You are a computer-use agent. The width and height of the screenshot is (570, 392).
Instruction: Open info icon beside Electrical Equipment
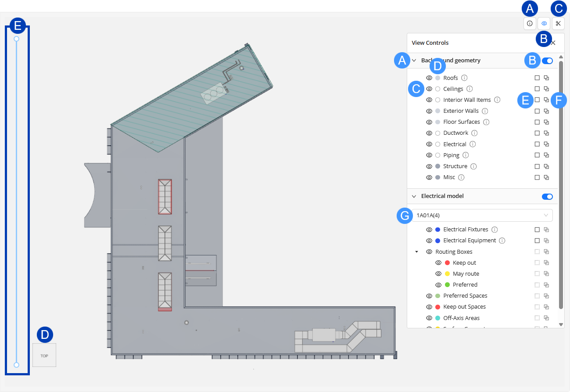click(502, 241)
